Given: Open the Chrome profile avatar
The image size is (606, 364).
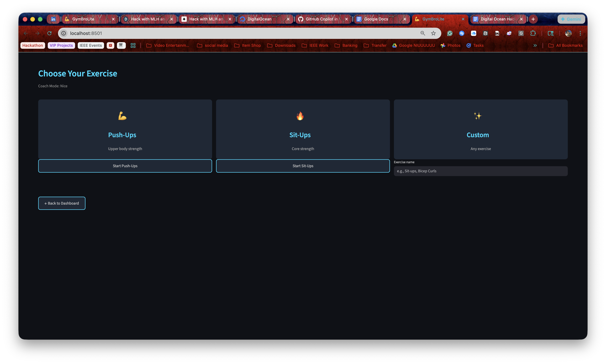Looking at the screenshot, I should coord(568,33).
